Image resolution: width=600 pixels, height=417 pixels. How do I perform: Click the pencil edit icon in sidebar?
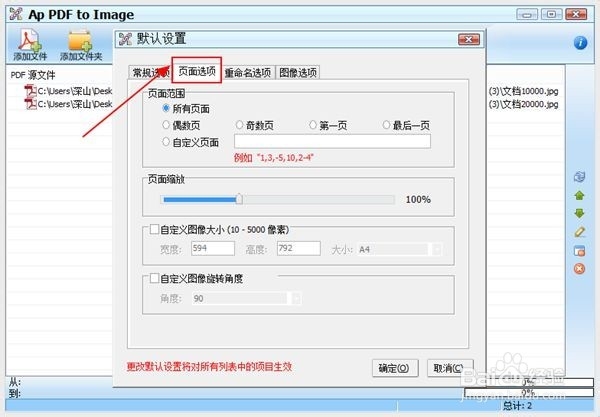(x=579, y=232)
